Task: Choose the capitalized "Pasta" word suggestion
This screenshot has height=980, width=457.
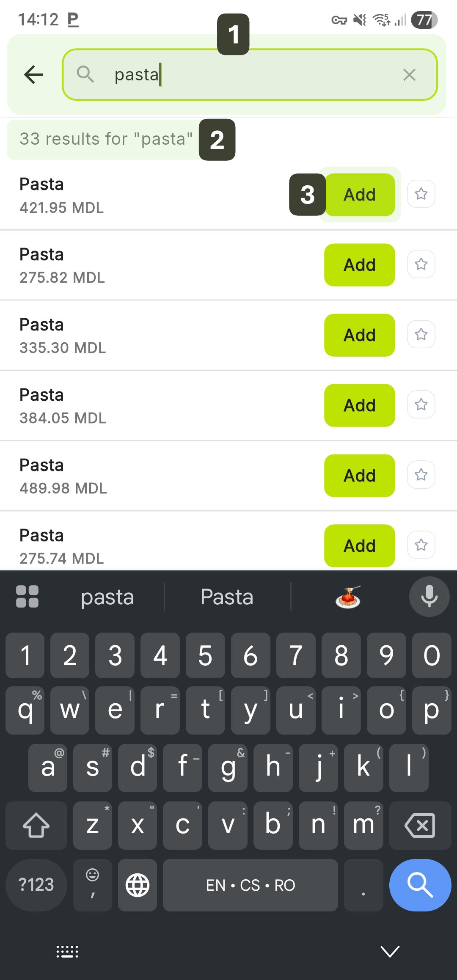Action: click(227, 597)
